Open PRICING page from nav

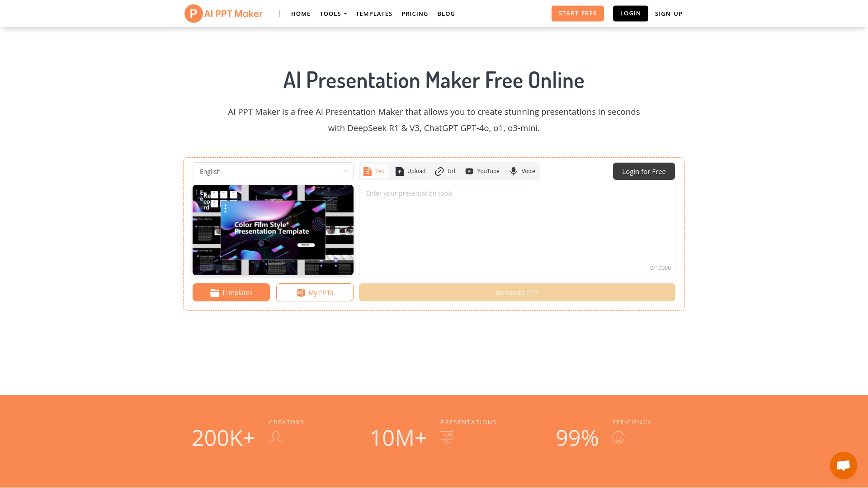(415, 13)
